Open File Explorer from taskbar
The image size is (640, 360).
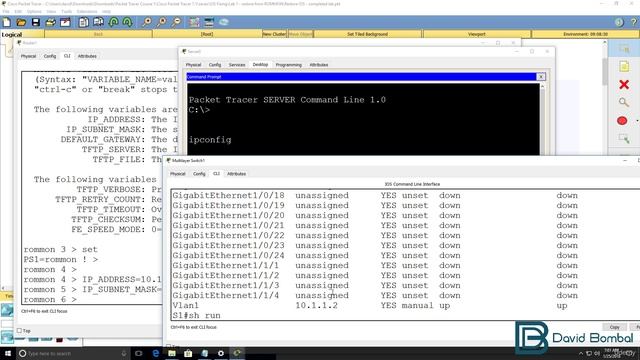pyautogui.click(x=172, y=353)
